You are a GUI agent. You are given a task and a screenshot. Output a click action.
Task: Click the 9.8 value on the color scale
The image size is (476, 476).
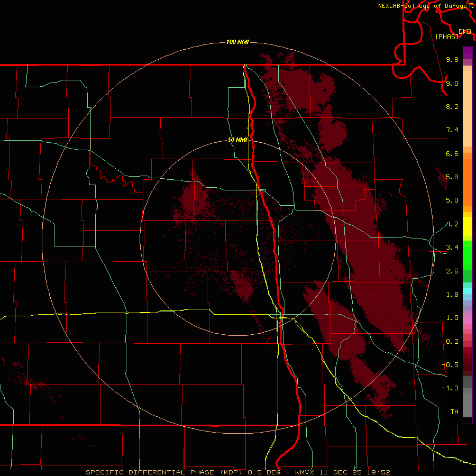(x=452, y=59)
